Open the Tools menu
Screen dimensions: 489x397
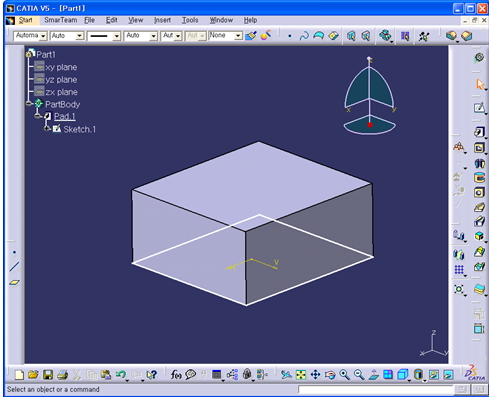pyautogui.click(x=190, y=20)
